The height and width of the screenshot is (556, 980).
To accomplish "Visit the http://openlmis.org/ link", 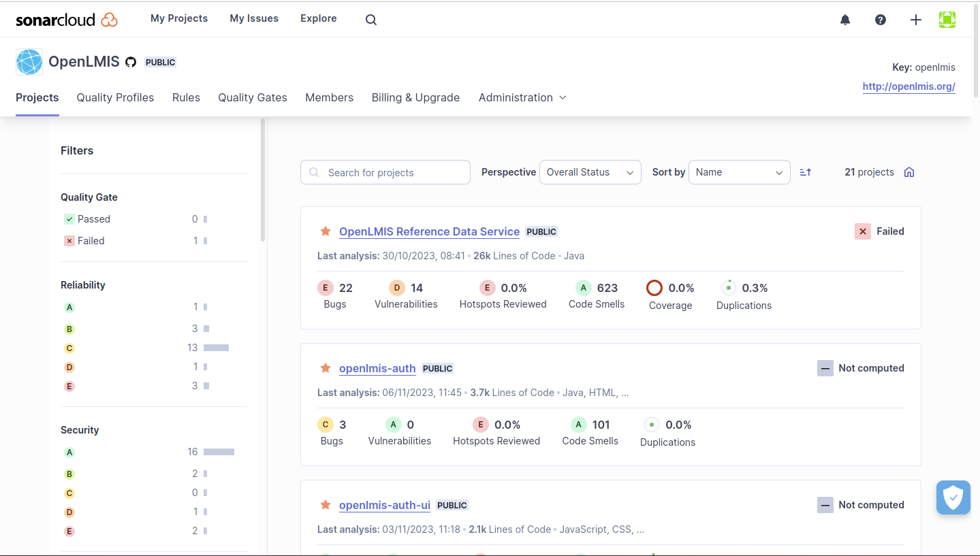I will pyautogui.click(x=909, y=86).
